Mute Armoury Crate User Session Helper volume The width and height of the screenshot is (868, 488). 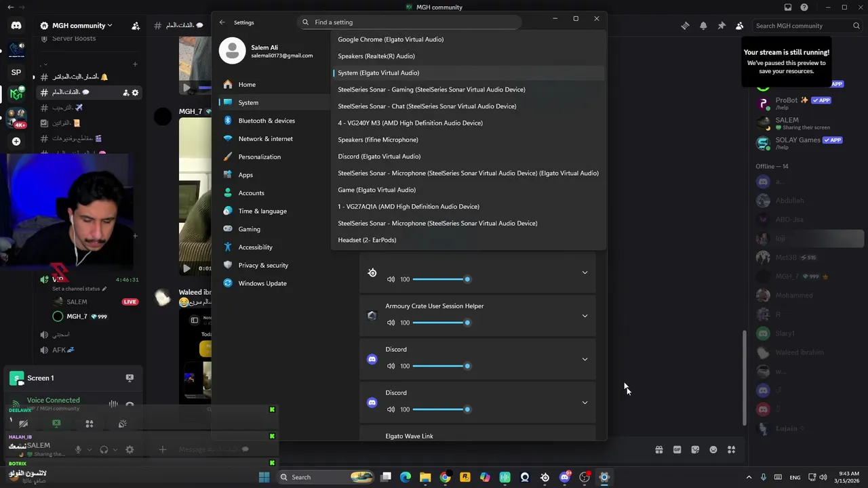tap(391, 323)
